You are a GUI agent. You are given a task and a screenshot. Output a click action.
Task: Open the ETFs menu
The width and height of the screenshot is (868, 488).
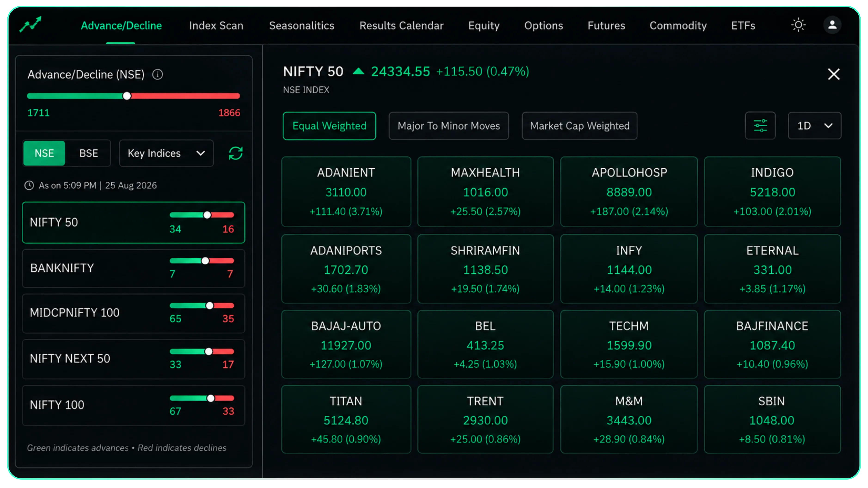(743, 26)
